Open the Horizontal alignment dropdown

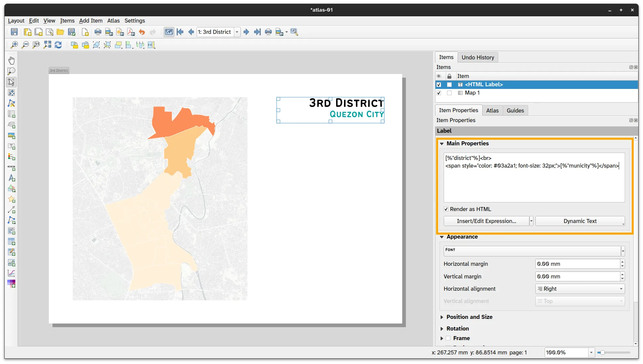[580, 289]
